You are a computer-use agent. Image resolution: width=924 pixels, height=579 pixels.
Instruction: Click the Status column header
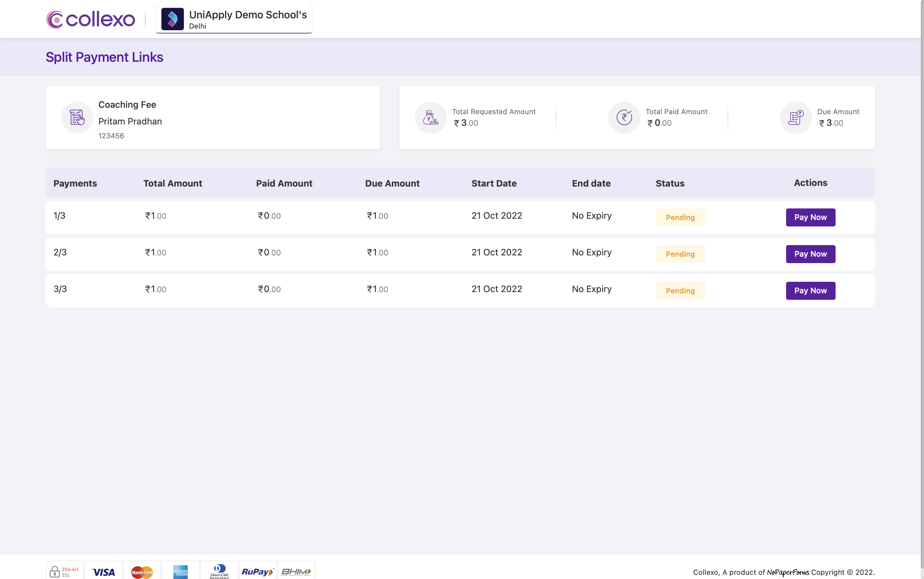click(670, 183)
